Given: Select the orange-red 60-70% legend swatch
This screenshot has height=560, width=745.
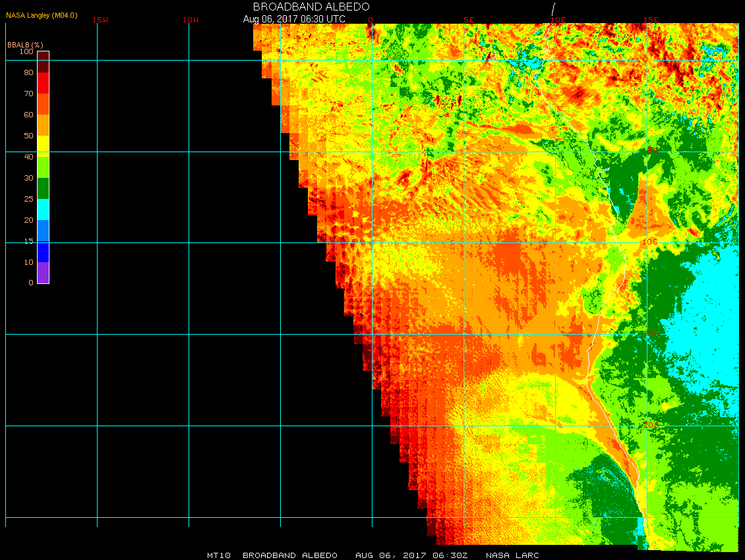Looking at the screenshot, I should [44, 104].
